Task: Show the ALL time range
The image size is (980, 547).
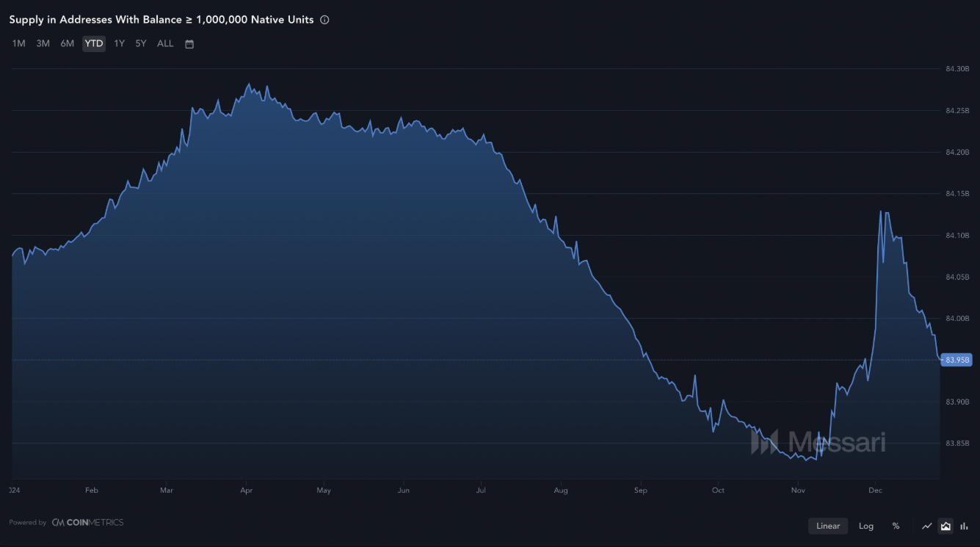Action: click(x=166, y=43)
